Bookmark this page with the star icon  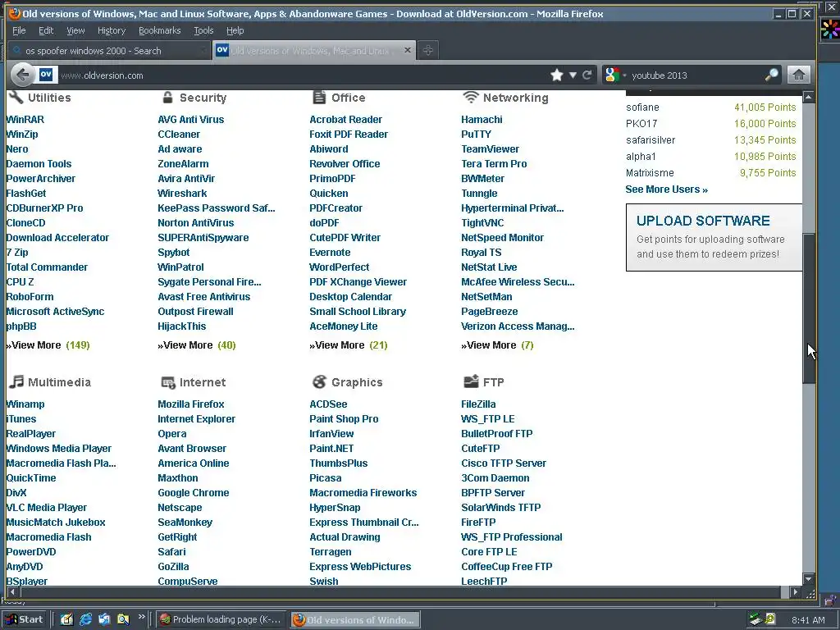point(557,75)
